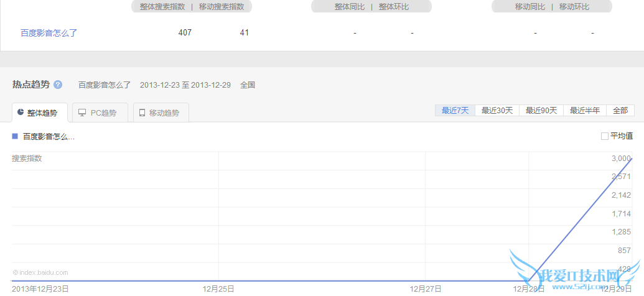The width and height of the screenshot is (644, 296).
Task: Click the 百度影音怎么... legend label
Action: (x=49, y=137)
